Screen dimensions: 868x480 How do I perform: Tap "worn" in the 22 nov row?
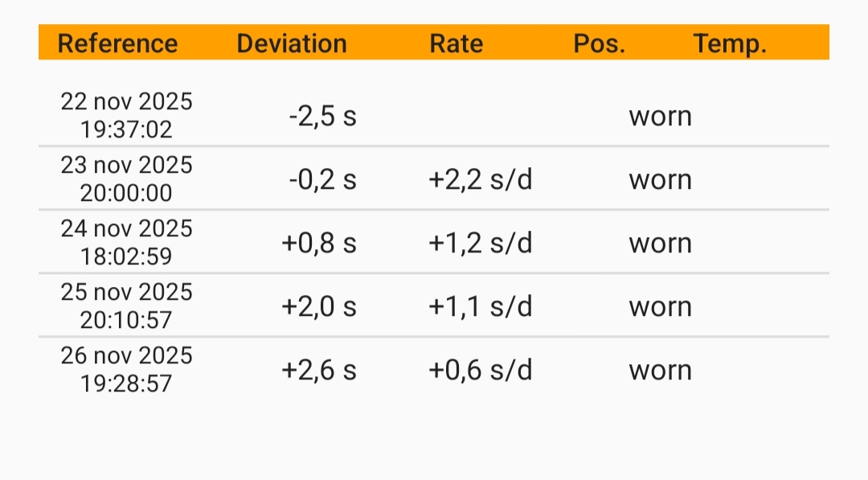[x=660, y=116]
